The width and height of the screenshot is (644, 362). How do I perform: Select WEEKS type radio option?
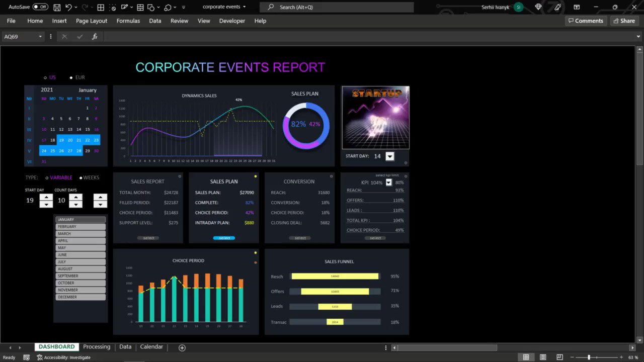80,177
